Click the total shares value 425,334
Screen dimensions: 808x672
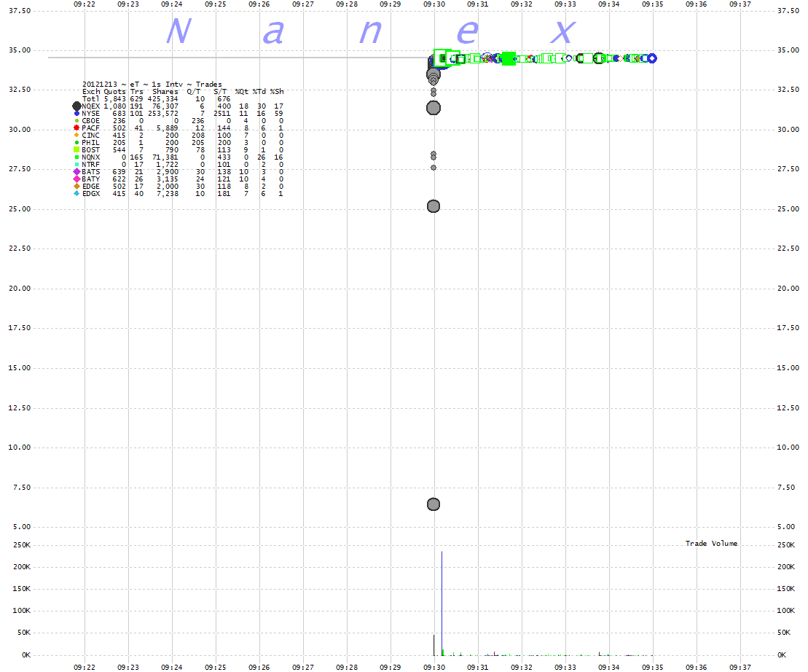point(162,98)
